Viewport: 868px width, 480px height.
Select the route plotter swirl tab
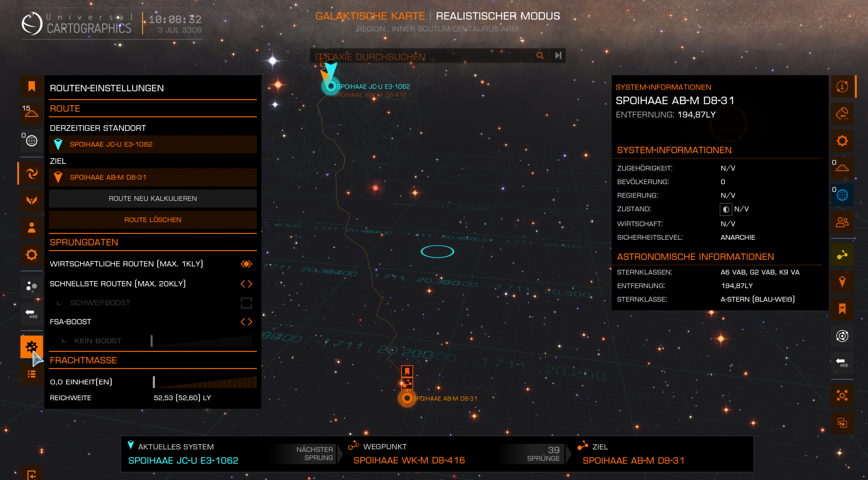click(32, 174)
